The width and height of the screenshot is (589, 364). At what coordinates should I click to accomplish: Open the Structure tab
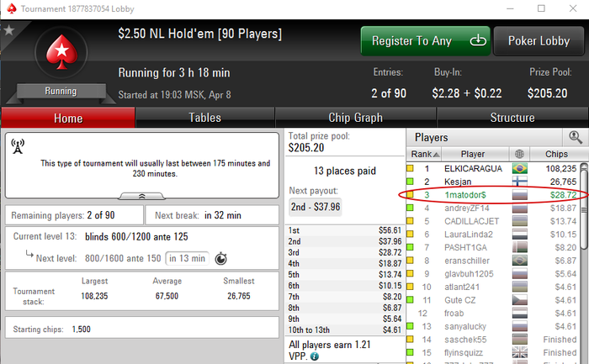coord(512,118)
